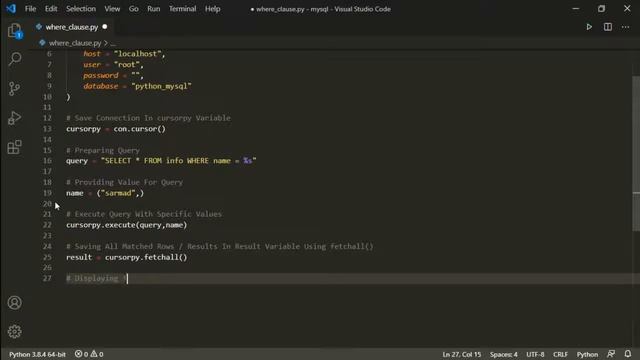Click the SELECT query string on line 16

(178, 161)
